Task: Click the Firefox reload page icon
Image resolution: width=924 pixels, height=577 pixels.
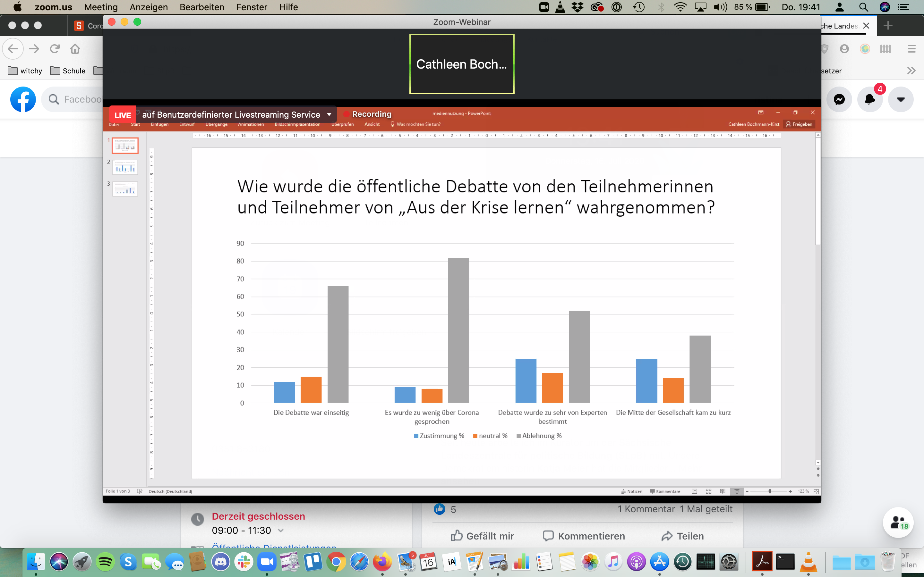Action: (55, 49)
